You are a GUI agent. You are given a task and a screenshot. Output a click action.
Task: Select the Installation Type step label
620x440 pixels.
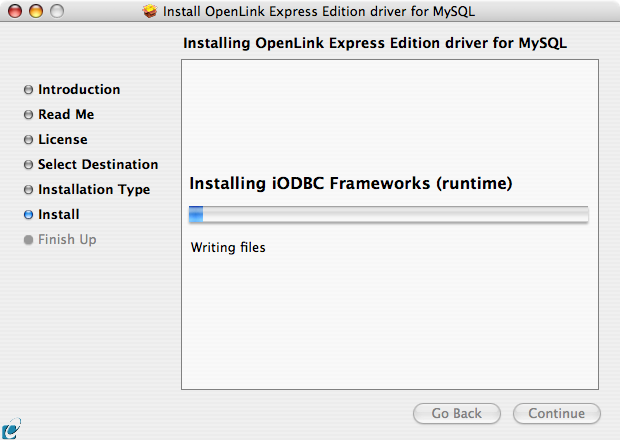pos(94,190)
